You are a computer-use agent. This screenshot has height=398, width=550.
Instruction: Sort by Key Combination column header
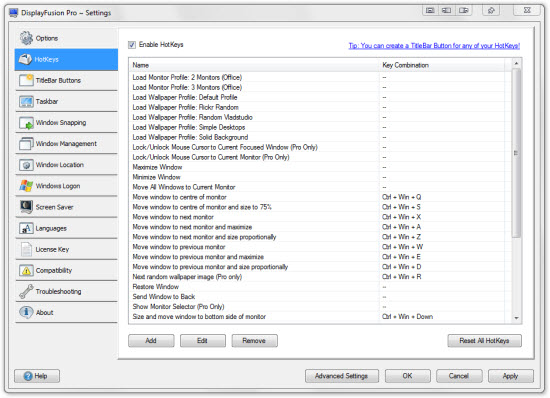(442, 65)
